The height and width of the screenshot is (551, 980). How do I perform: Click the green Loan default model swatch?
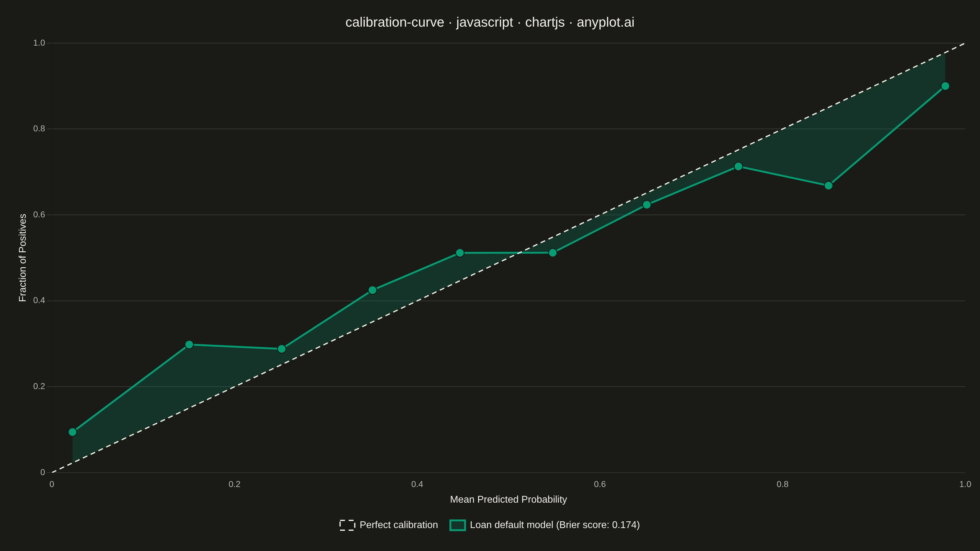tap(458, 525)
